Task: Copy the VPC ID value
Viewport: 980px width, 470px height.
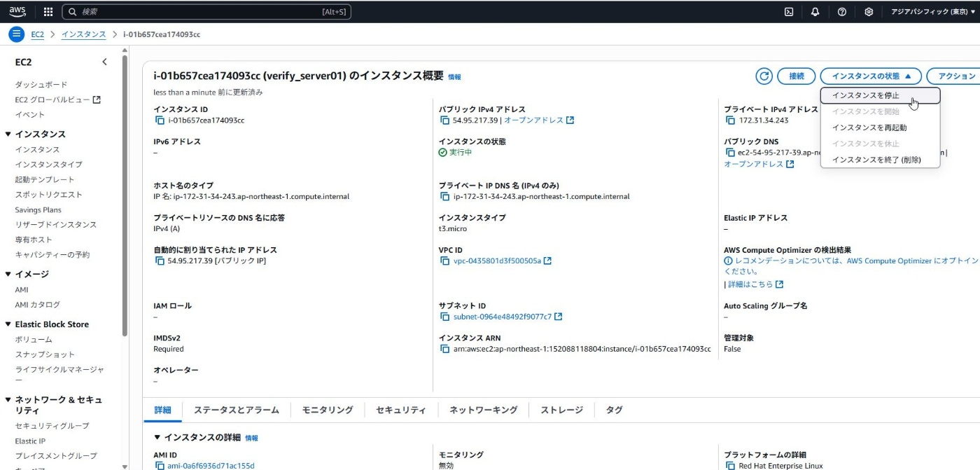Action: [444, 261]
